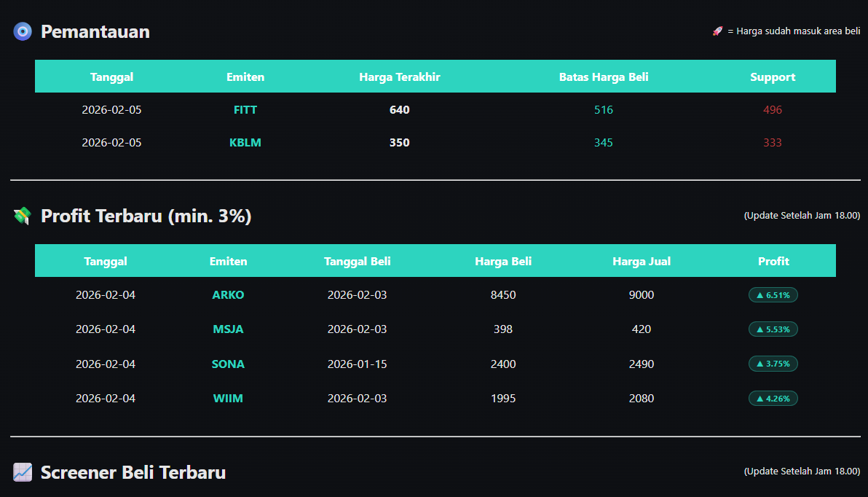Click the Tanggal Beli column header

[358, 262]
